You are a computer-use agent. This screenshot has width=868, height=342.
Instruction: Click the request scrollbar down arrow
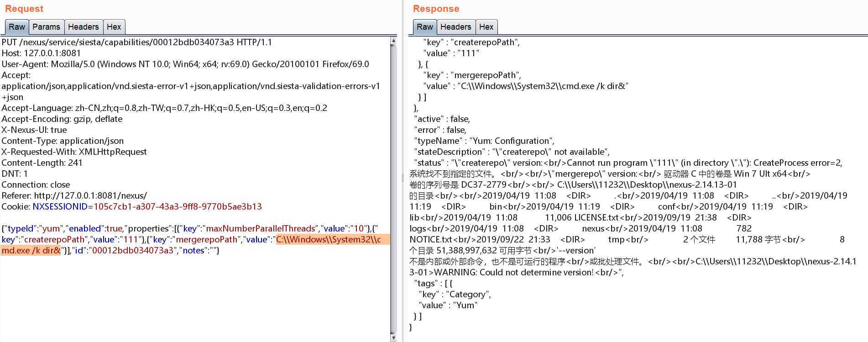(393, 338)
